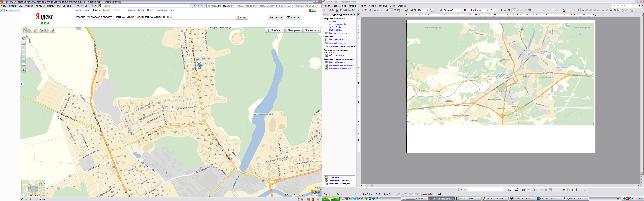644x201 pixels.
Task: Toggle the Пробки traffic layer button
Action: coord(273,30)
